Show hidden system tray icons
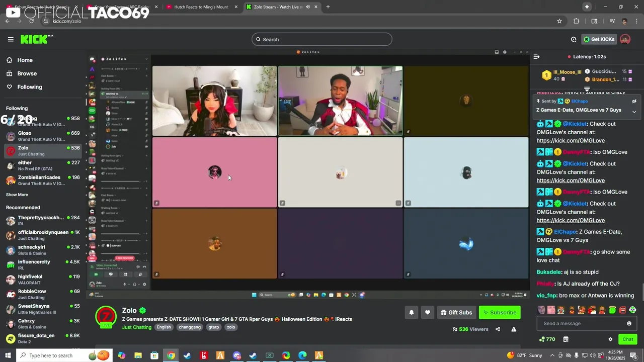The height and width of the screenshot is (362, 644). point(551,355)
